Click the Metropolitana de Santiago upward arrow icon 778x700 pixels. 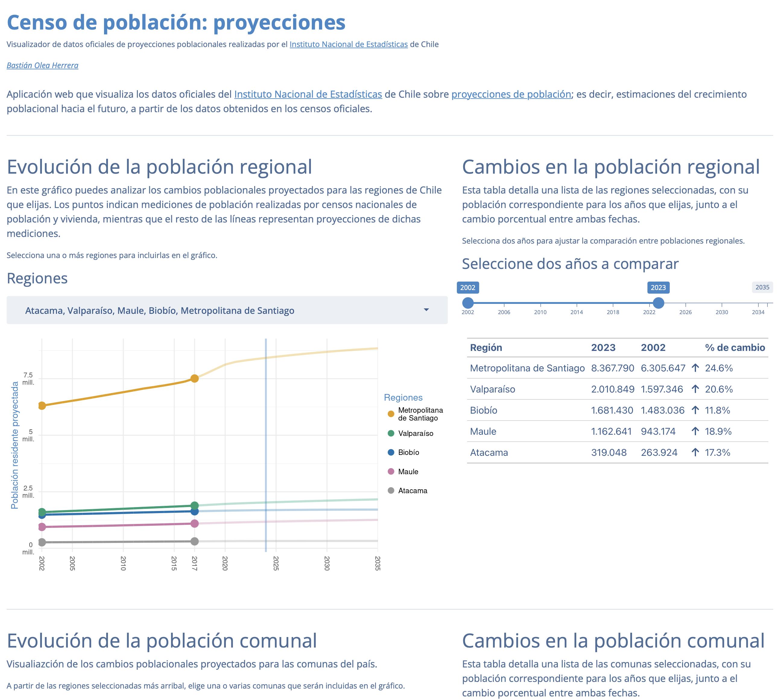(x=695, y=368)
